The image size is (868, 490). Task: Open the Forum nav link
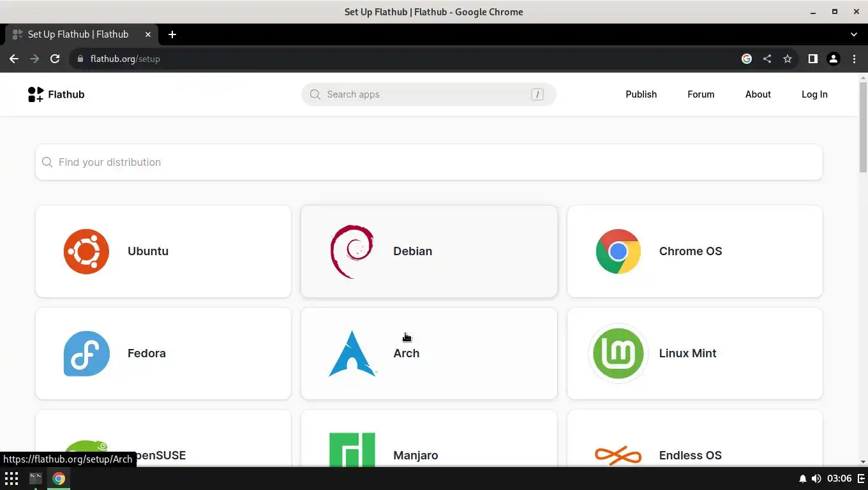point(701,94)
